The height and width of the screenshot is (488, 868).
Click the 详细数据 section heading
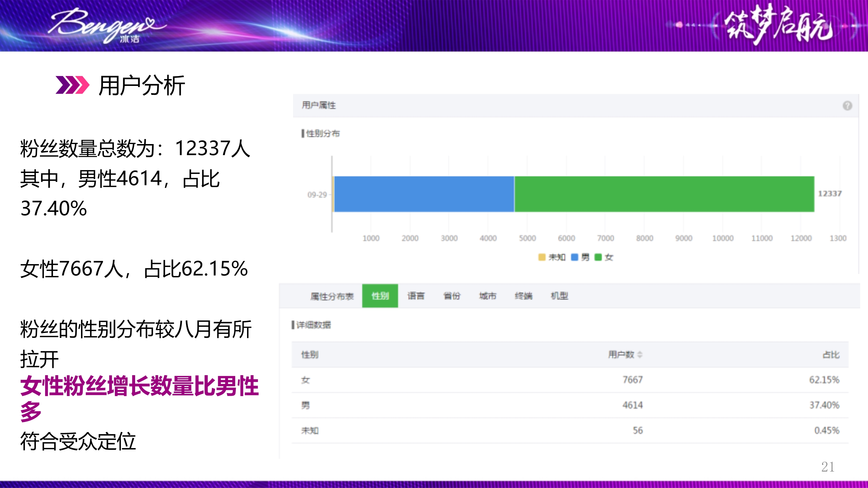pyautogui.click(x=313, y=325)
